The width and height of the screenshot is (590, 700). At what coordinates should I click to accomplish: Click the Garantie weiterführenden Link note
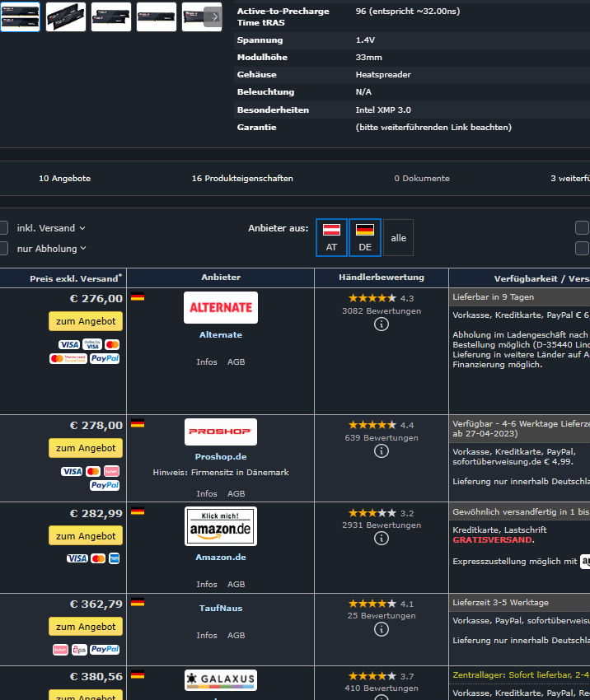point(433,127)
